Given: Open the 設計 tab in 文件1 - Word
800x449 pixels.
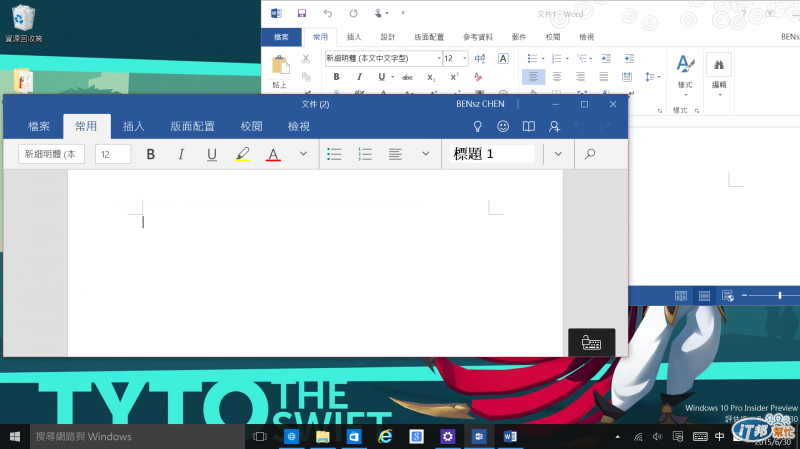Looking at the screenshot, I should pyautogui.click(x=388, y=37).
